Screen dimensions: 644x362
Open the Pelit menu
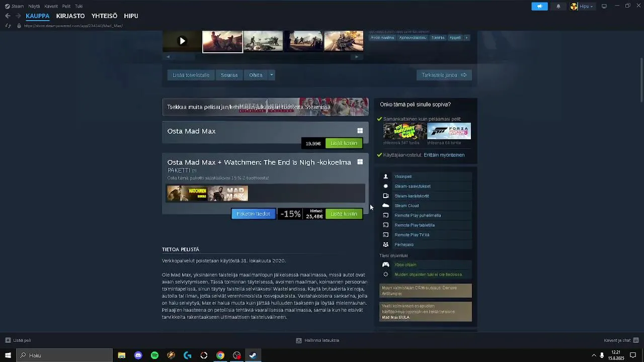[66, 7]
